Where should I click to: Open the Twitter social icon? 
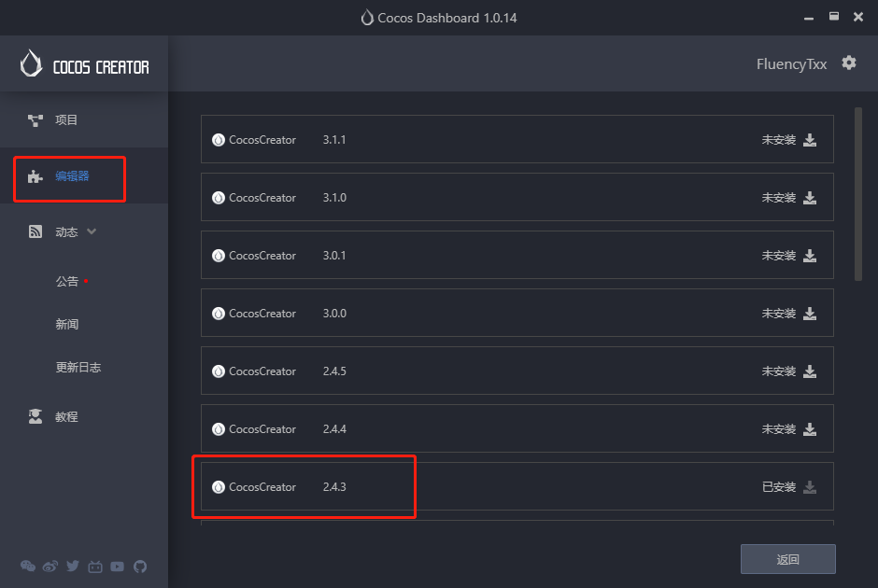(73, 567)
